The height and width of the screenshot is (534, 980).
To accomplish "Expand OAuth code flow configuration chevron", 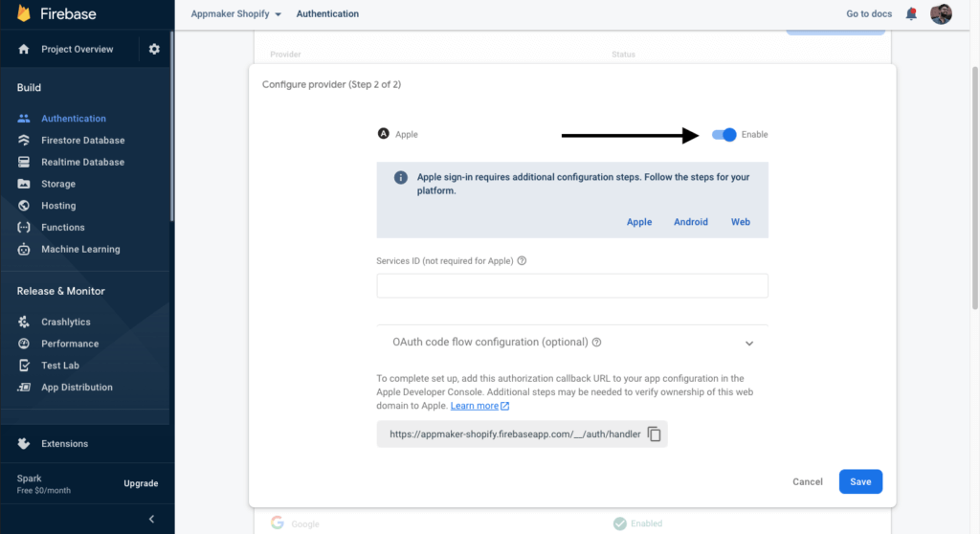I will coord(748,344).
